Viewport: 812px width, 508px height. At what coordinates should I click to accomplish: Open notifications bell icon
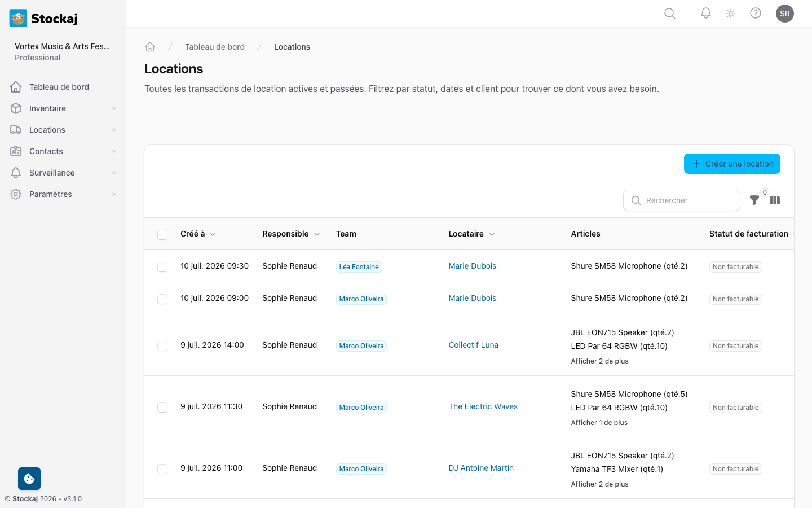tap(705, 14)
